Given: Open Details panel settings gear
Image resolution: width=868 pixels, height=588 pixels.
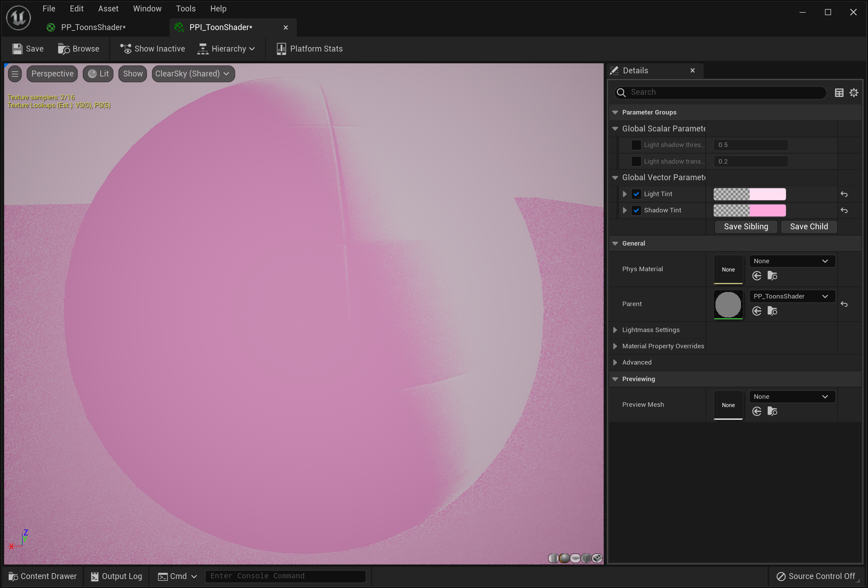Looking at the screenshot, I should click(854, 93).
